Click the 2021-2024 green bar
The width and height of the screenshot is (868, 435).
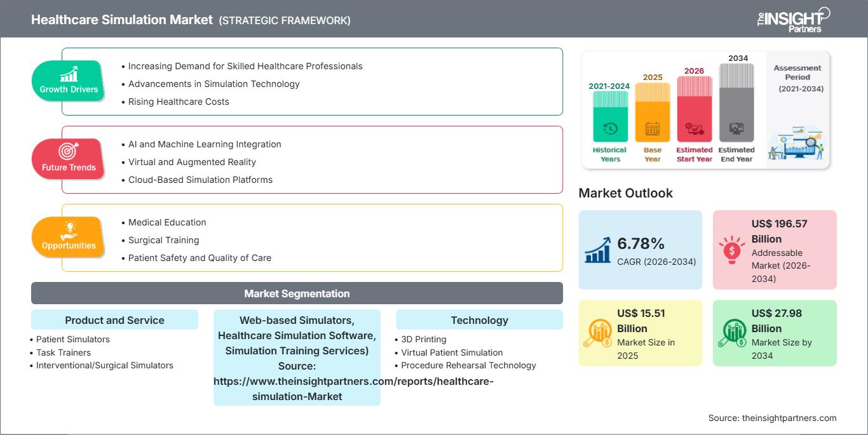click(610, 117)
